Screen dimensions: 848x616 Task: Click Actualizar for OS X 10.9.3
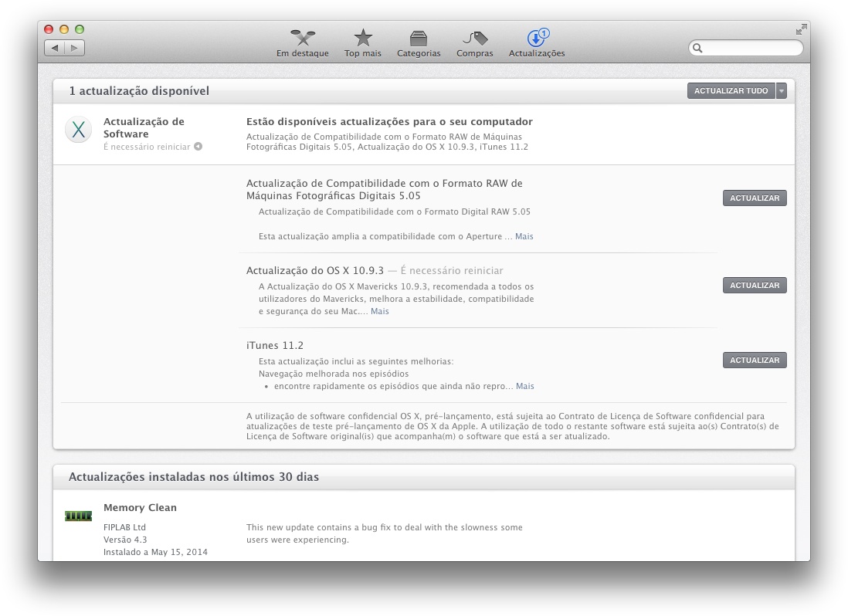pyautogui.click(x=755, y=286)
